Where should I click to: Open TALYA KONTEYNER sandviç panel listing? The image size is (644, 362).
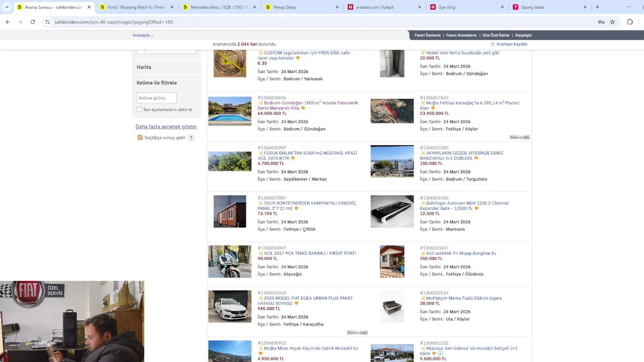coord(307,206)
